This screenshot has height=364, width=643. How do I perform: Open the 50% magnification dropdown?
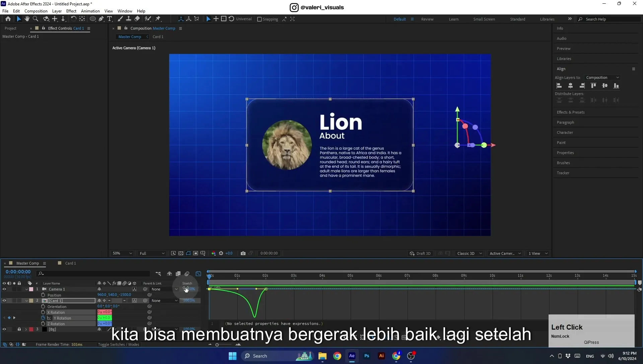tap(122, 253)
